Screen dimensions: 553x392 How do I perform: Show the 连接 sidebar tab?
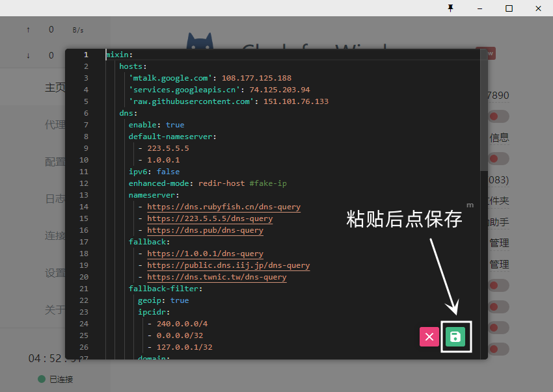pyautogui.click(x=55, y=235)
